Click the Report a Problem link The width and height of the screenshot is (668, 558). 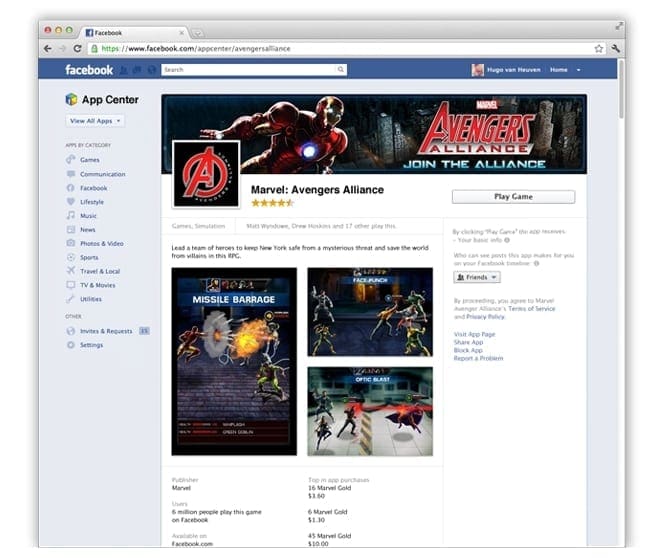coord(478,358)
